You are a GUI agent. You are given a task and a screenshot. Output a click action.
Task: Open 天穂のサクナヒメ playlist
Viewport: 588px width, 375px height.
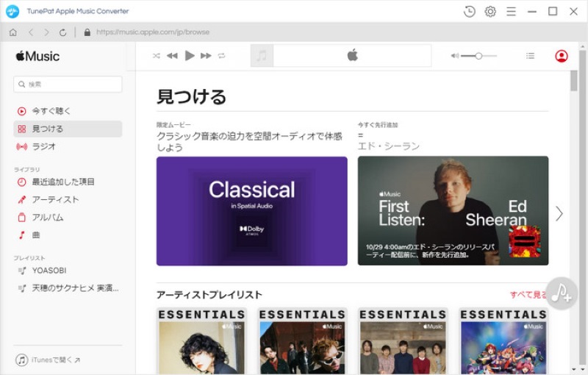tap(68, 288)
